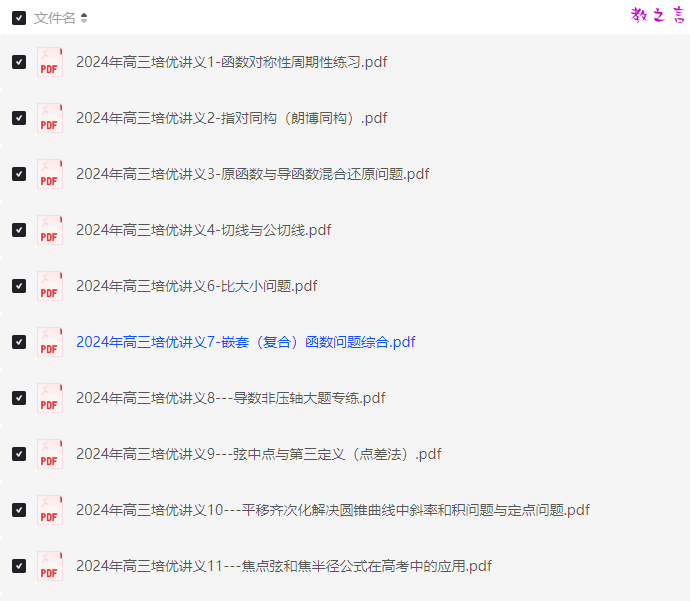Open 2024年高三培优讲义1-函数对称性周期性练习.pdf
690x601 pixels.
(x=231, y=62)
